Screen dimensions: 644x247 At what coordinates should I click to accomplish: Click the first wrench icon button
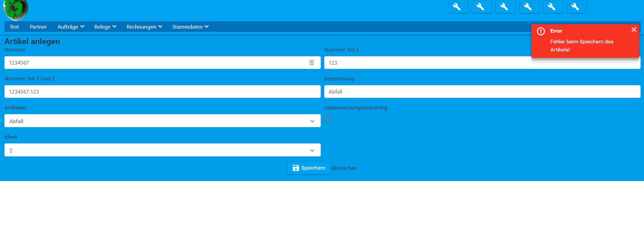[x=458, y=7]
